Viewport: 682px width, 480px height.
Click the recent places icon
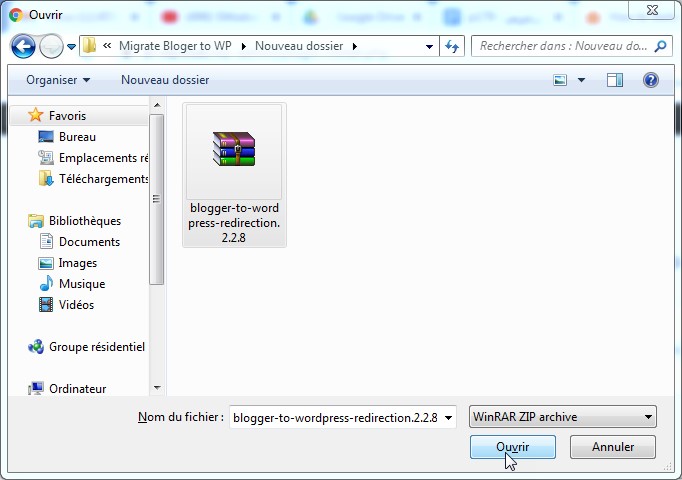coord(46,157)
